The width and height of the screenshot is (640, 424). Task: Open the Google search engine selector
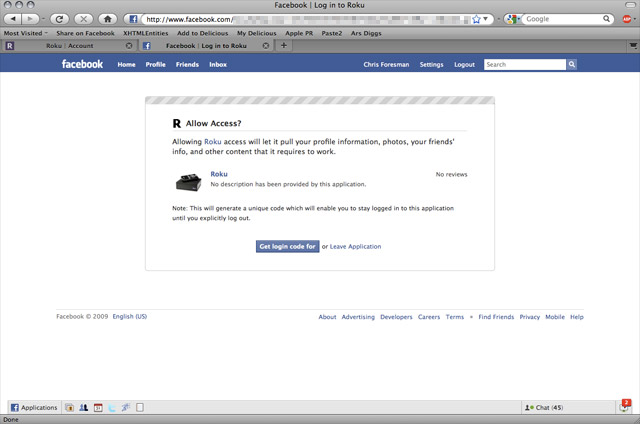click(513, 19)
